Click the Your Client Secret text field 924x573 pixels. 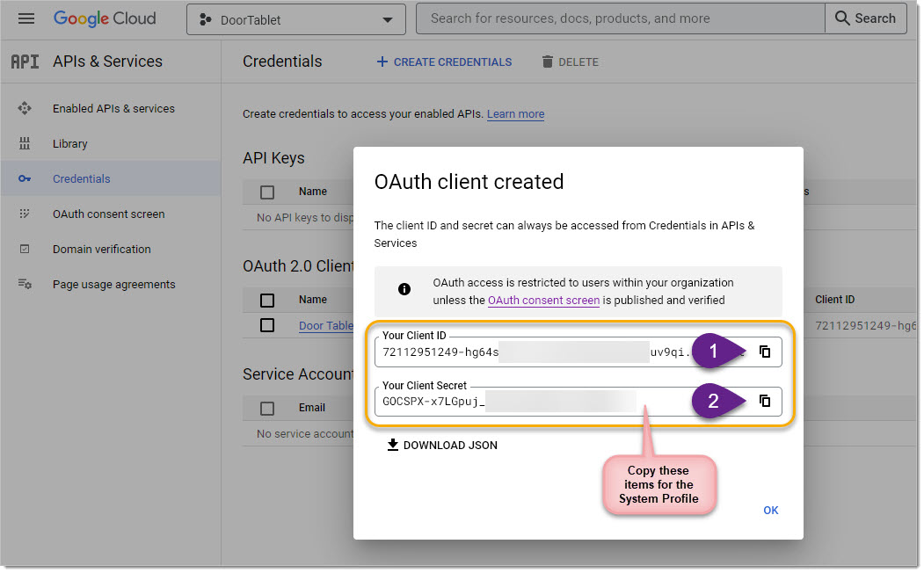578,402
